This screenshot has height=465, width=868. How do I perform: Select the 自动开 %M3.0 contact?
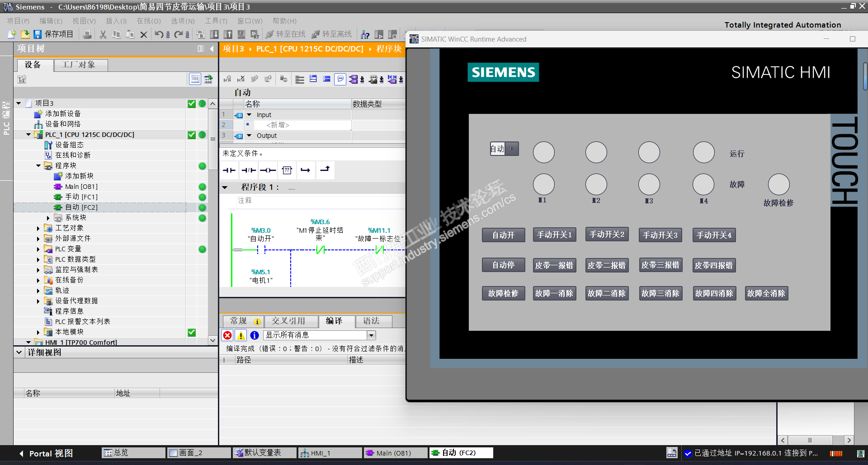coord(261,249)
